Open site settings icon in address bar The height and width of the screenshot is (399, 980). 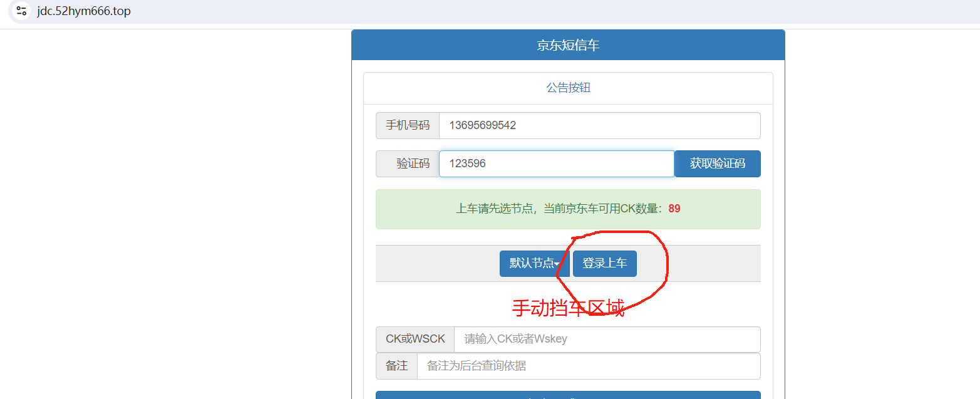tap(21, 11)
